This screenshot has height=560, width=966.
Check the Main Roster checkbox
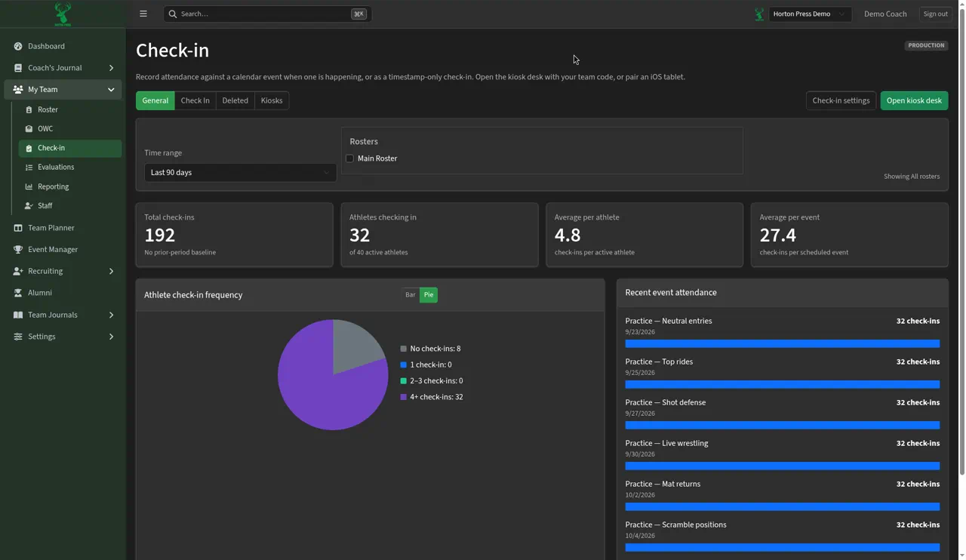tap(349, 158)
